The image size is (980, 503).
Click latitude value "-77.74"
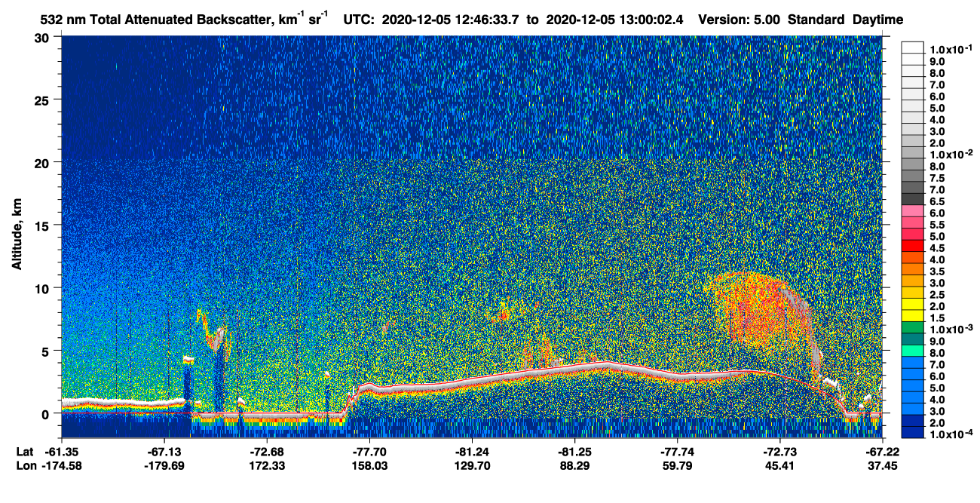click(677, 451)
